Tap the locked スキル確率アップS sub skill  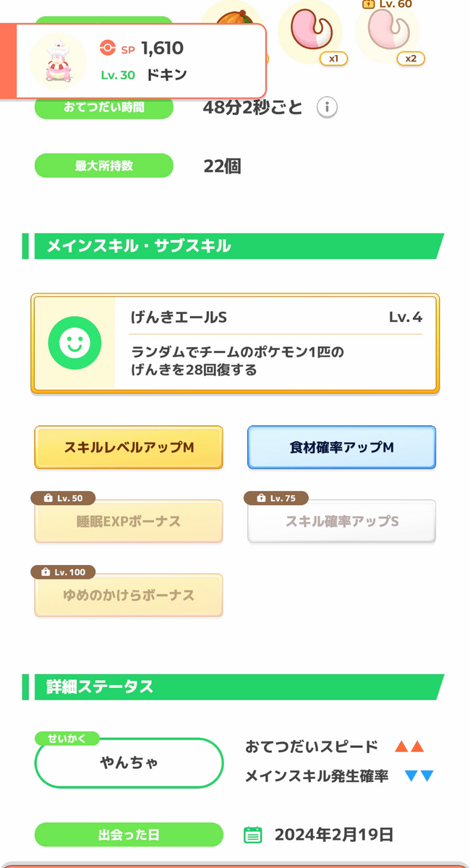pos(342,522)
